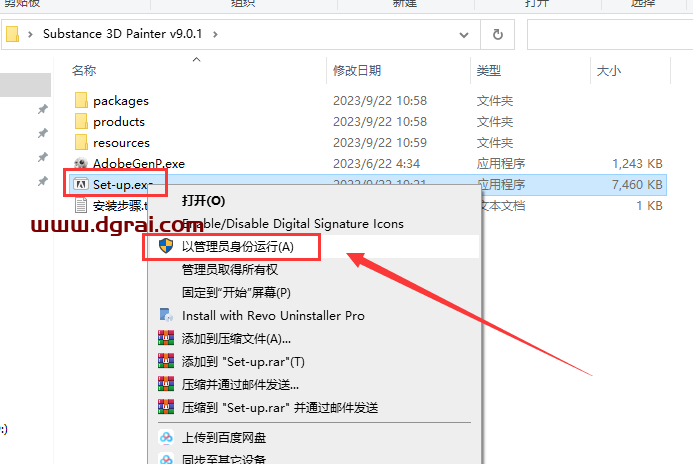Expand chevron before Substance 3D Painter v9.0.1
This screenshot has width=693, height=464.
[30, 34]
